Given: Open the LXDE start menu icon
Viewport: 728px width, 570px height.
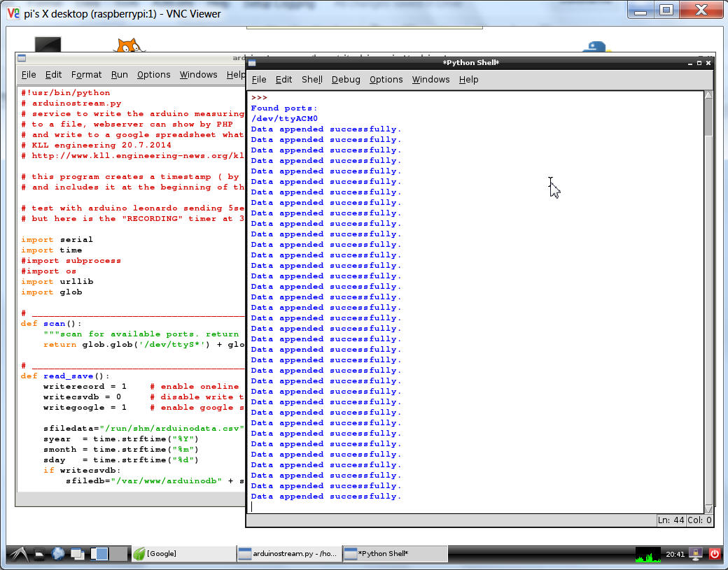Looking at the screenshot, I should click(x=17, y=553).
